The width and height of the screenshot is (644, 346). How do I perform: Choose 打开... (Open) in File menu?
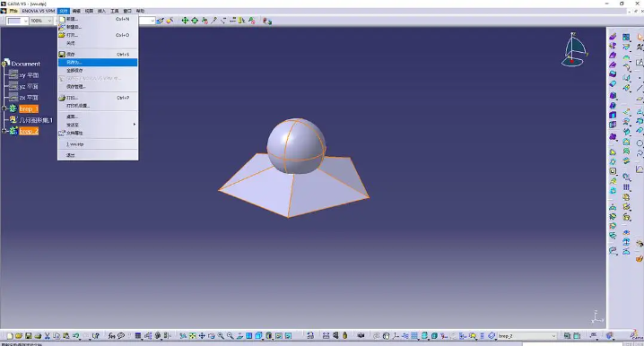(x=98, y=35)
